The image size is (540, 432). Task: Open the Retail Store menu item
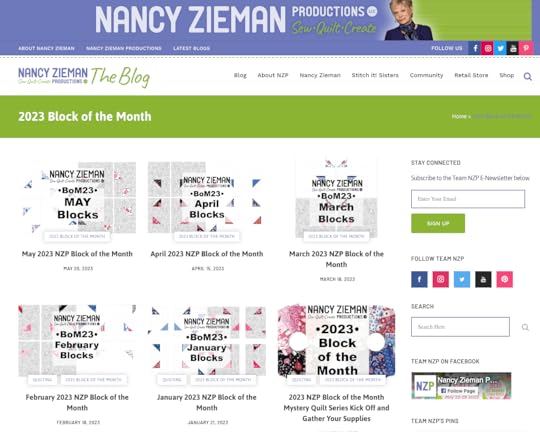[471, 75]
